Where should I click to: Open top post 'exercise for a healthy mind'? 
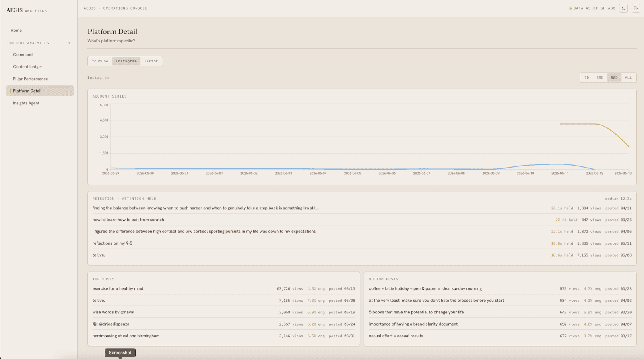point(224,288)
